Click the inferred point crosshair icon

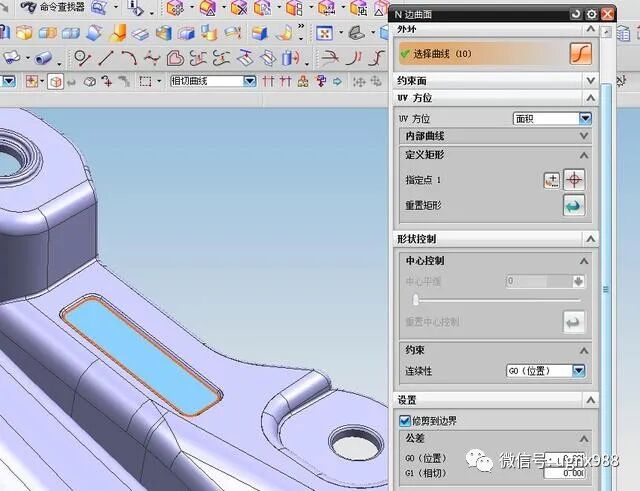(574, 180)
